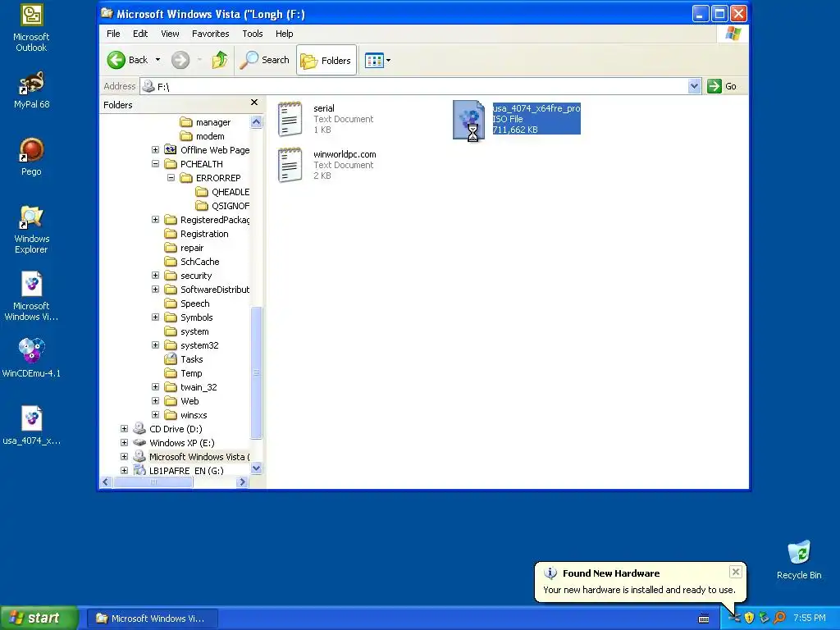Open the File menu
This screenshot has width=840, height=630.
(x=113, y=34)
